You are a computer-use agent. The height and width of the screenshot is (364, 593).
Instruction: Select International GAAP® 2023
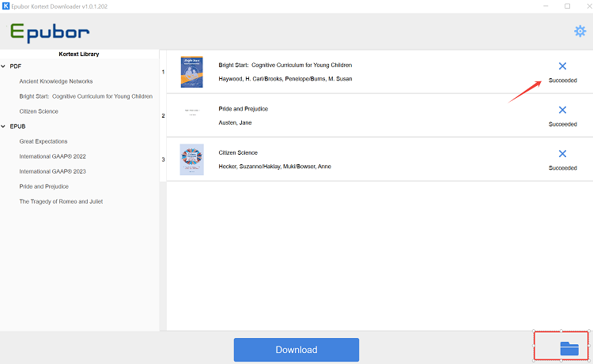[52, 171]
